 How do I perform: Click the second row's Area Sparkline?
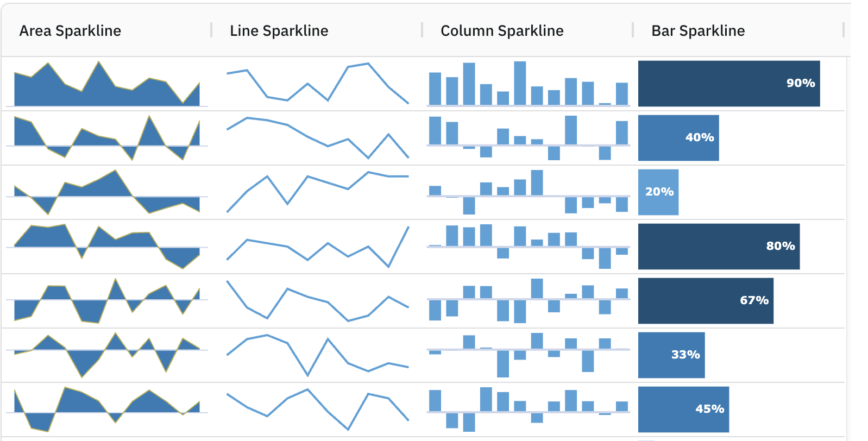[x=107, y=137]
